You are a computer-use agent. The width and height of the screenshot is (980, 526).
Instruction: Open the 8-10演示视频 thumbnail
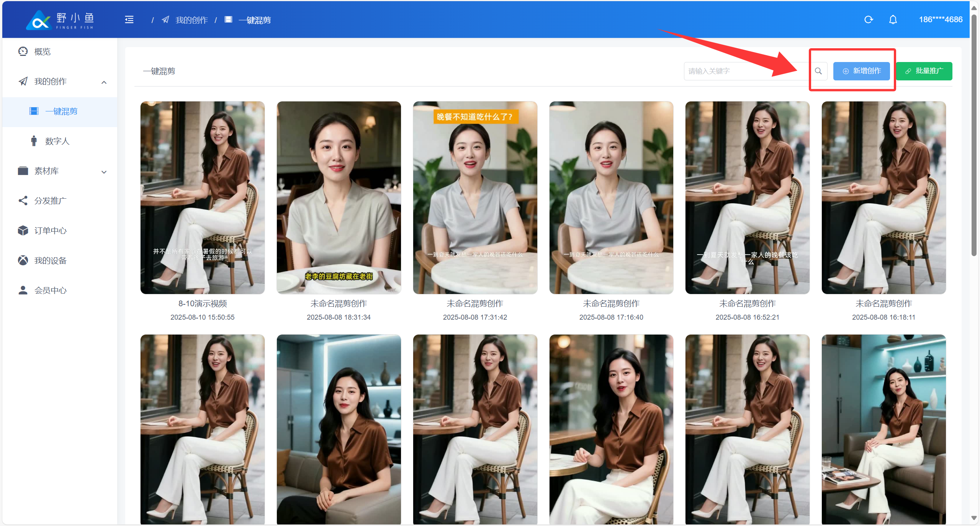(202, 198)
